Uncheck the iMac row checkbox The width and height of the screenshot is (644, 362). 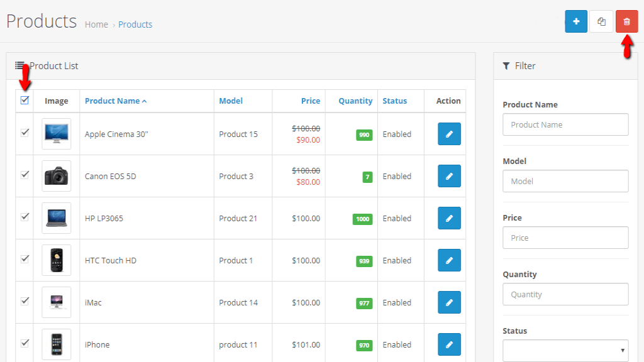click(x=25, y=302)
